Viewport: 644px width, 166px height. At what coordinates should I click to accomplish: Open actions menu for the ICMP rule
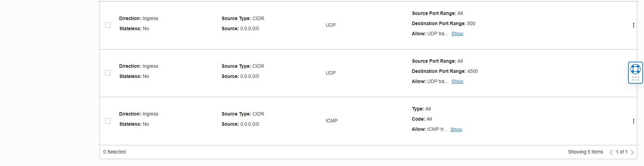click(x=633, y=121)
